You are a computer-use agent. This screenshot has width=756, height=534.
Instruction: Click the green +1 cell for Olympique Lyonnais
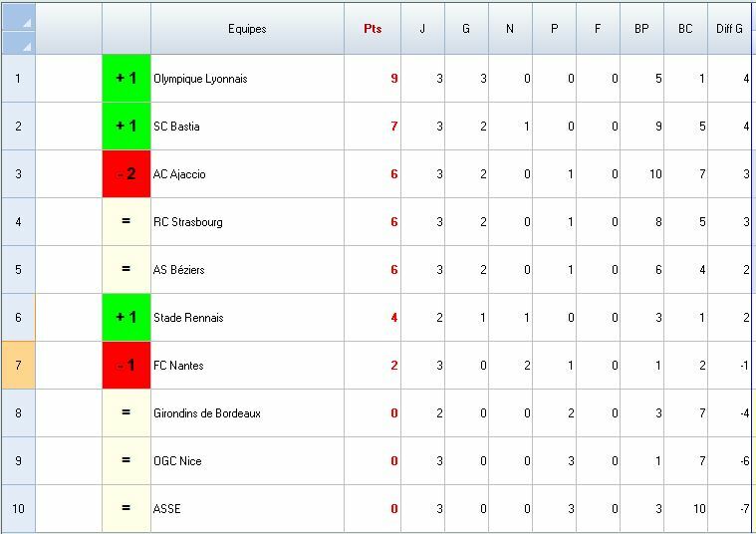click(126, 79)
